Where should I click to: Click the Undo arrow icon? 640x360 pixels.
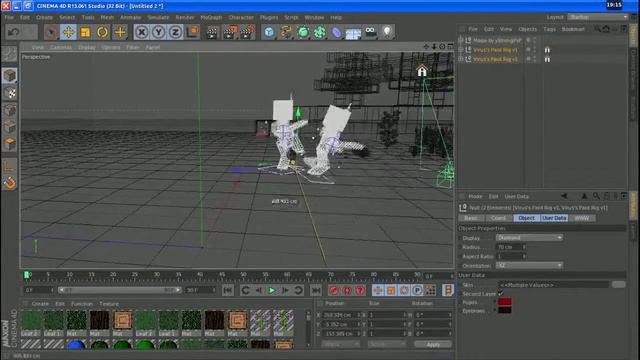[14, 32]
